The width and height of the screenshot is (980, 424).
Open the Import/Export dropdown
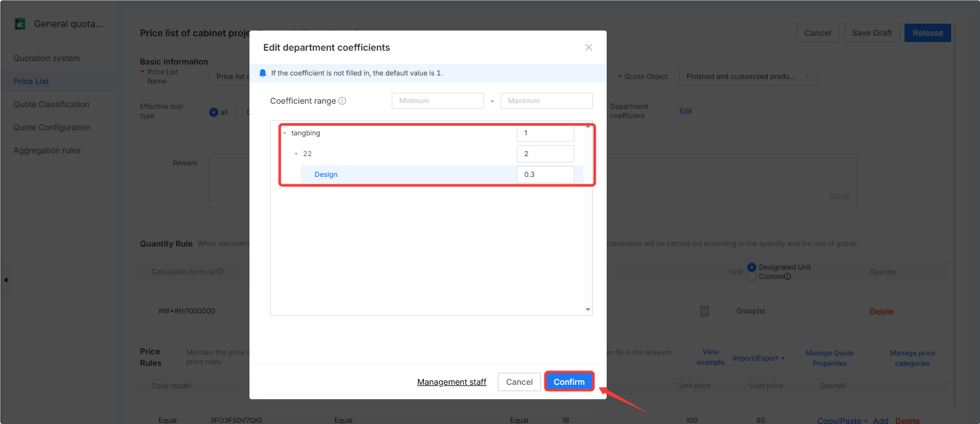(759, 358)
